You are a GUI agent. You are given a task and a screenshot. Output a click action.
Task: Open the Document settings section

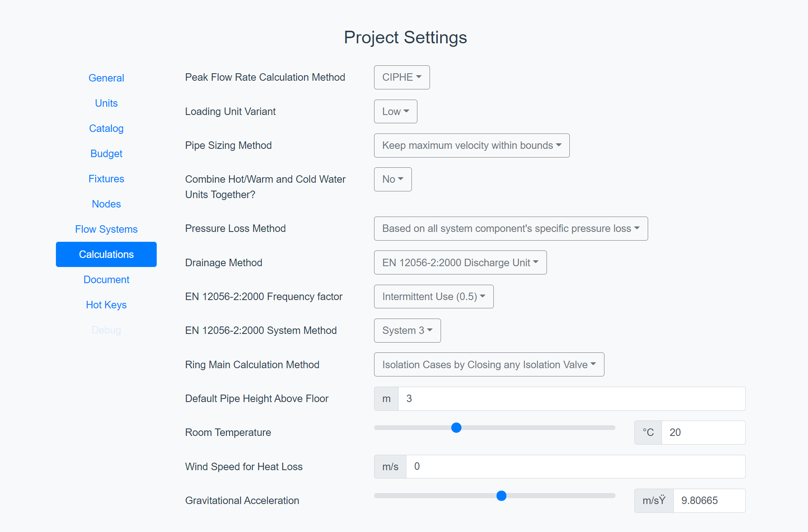tap(106, 280)
